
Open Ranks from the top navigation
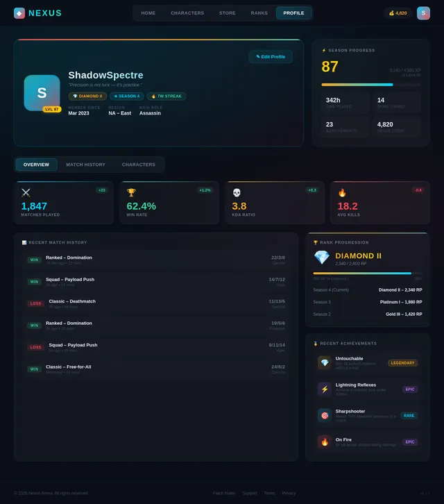259,13
